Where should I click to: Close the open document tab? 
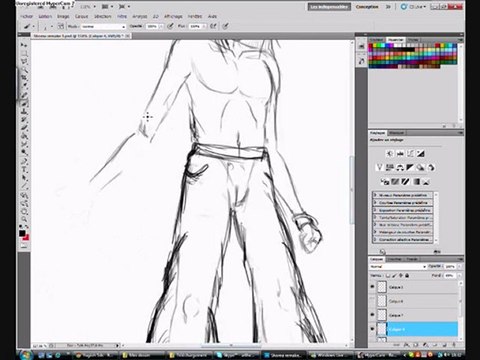coord(128,36)
